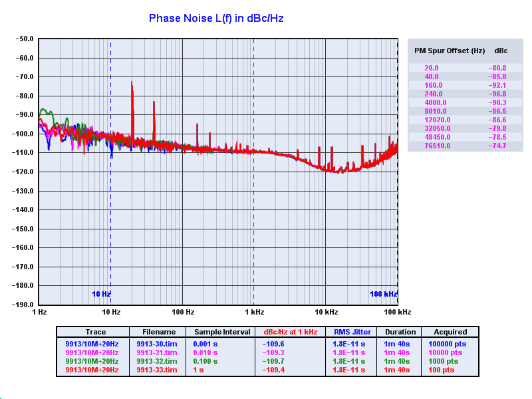Click the 0.010 s sample interval
Viewport: 532px width, 399px height.
pyautogui.click(x=205, y=353)
